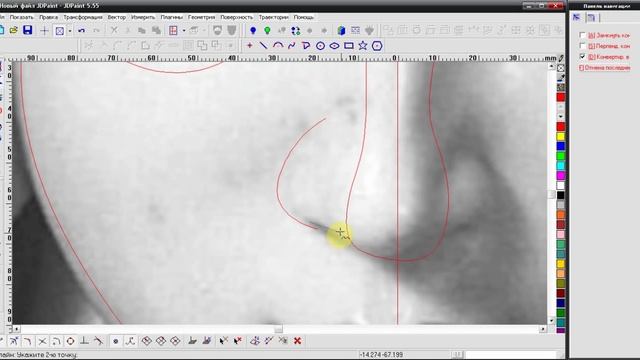Open the Правка menu

pos(48,17)
